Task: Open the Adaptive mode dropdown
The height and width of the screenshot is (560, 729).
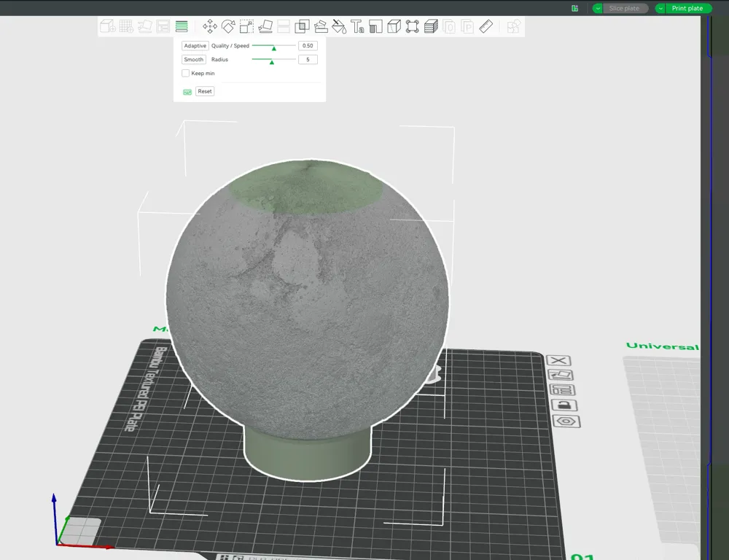Action: [195, 45]
